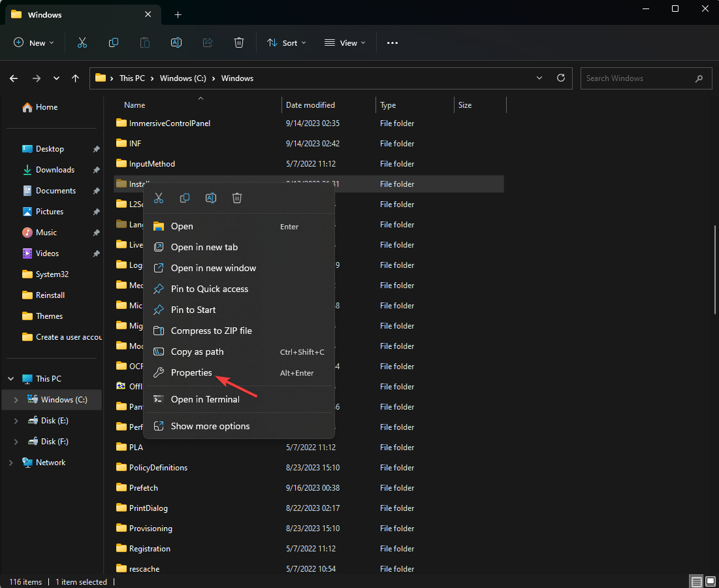Open the New item menu button
The height and width of the screenshot is (588, 719).
[34, 42]
